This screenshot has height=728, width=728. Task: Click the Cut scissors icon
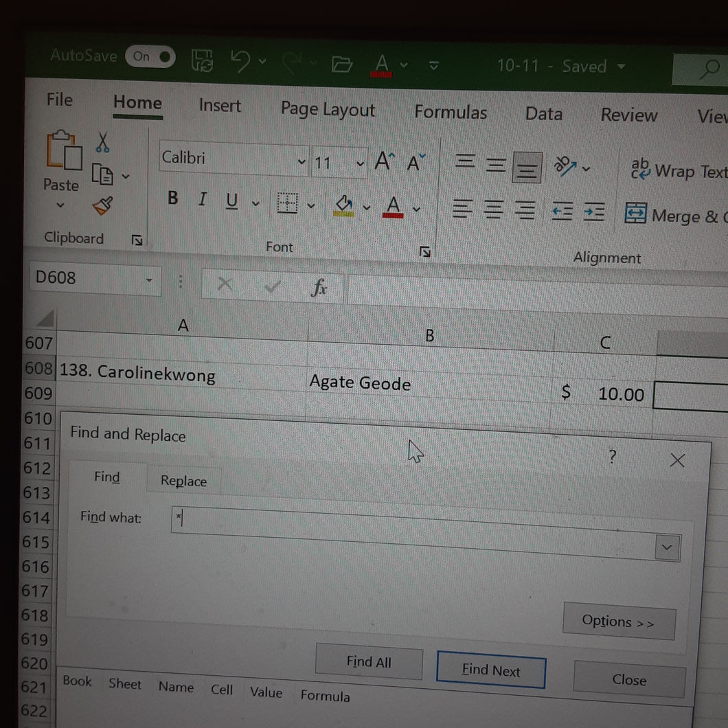click(102, 143)
